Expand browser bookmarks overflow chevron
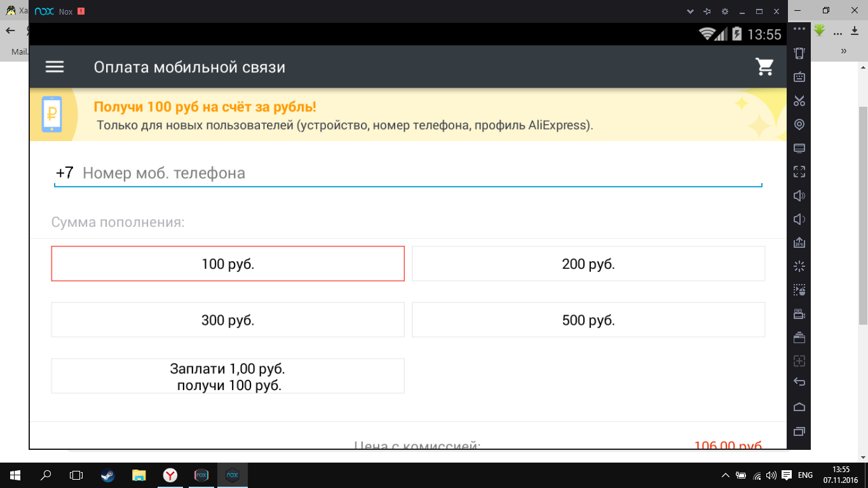This screenshot has height=488, width=868. 844,51
